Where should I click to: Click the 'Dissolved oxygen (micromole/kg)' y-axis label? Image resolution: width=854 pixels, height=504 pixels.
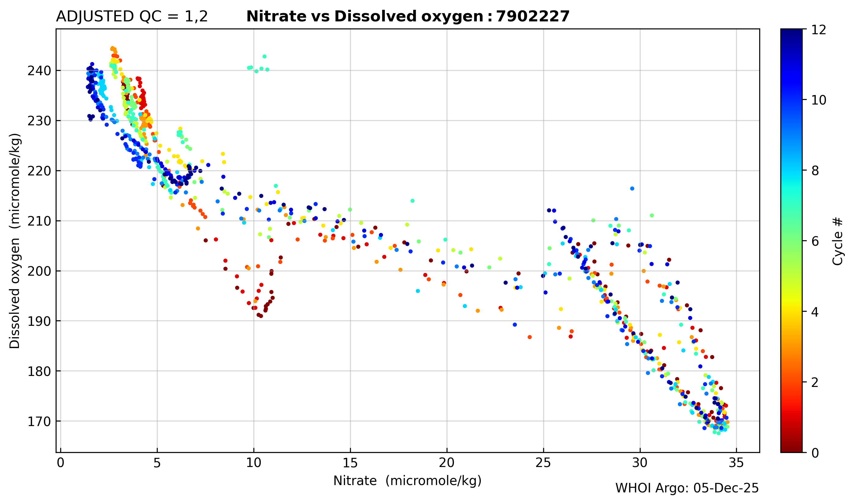15,241
